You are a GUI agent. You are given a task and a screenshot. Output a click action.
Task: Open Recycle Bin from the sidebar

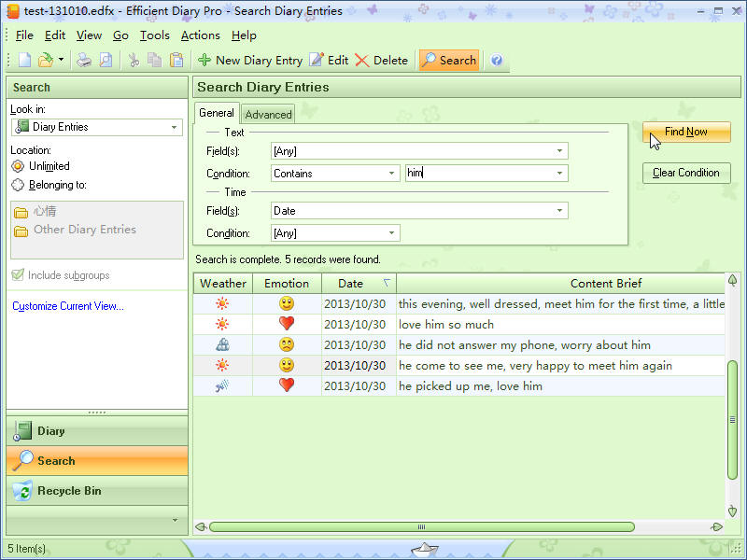(68, 491)
